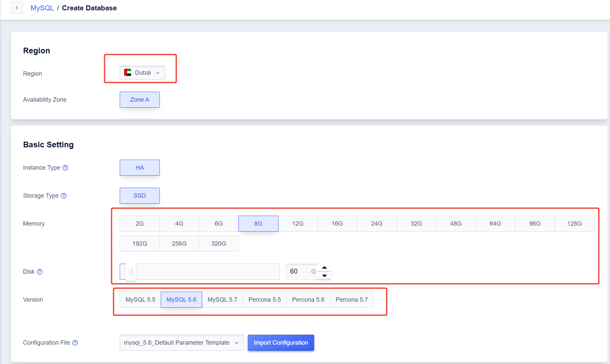Screen dimensions: 610x364
Task: Choose 64G memory option
Action: tap(495, 224)
